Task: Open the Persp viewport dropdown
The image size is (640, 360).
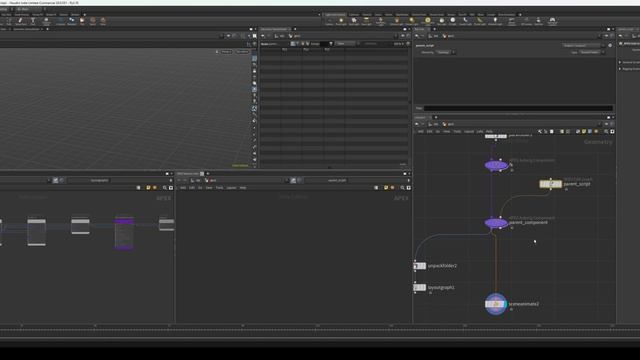Action: coord(227,52)
